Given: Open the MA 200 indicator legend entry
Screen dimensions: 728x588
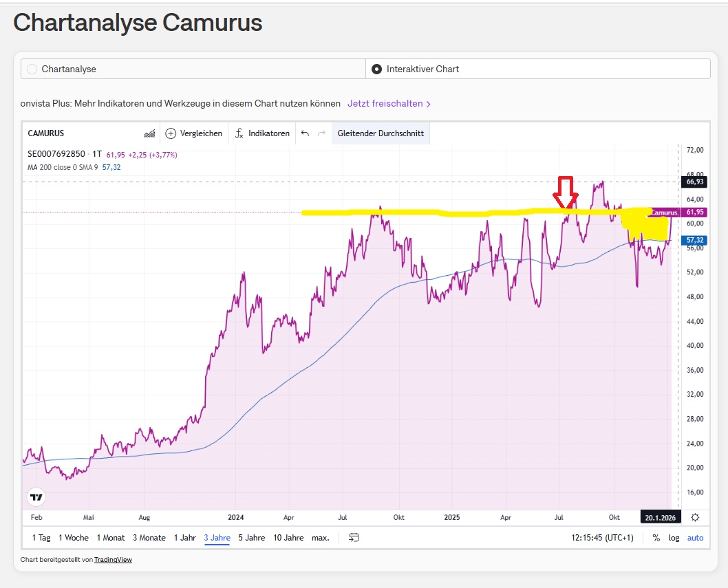Looking at the screenshot, I should tap(63, 167).
